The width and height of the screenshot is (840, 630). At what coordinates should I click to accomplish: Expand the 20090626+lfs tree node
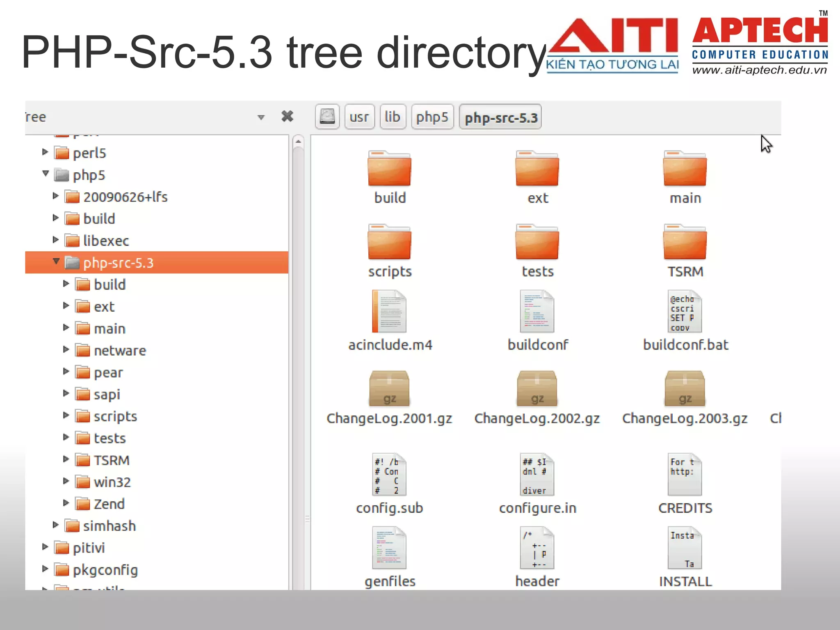[x=56, y=196]
